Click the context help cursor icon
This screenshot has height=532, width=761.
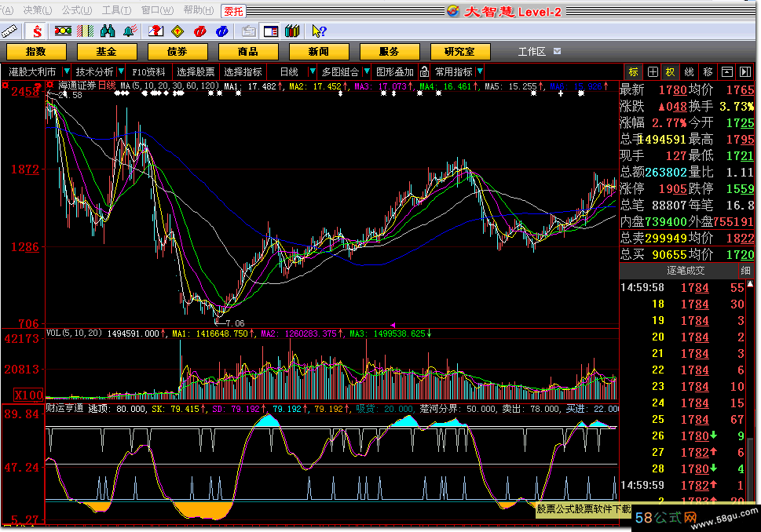319,31
